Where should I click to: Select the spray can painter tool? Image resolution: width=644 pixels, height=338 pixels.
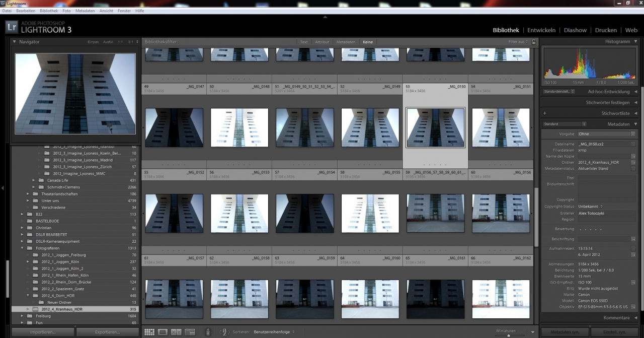tap(208, 332)
